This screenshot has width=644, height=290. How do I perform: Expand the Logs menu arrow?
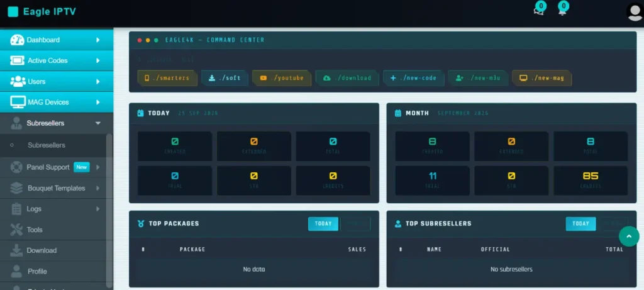[97, 209]
